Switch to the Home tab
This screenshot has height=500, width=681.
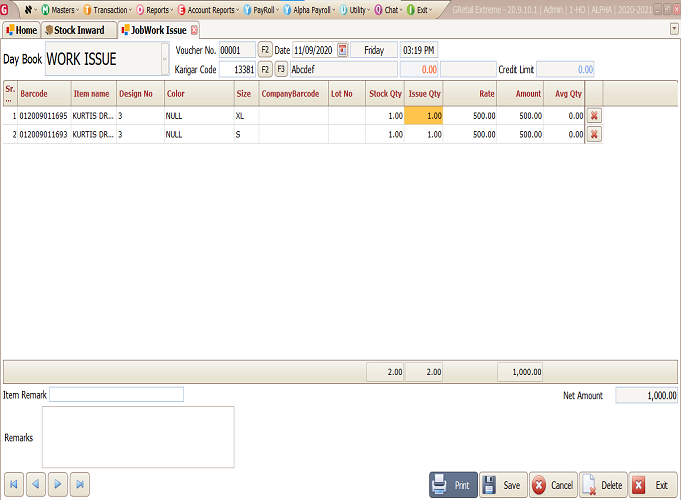(x=21, y=30)
